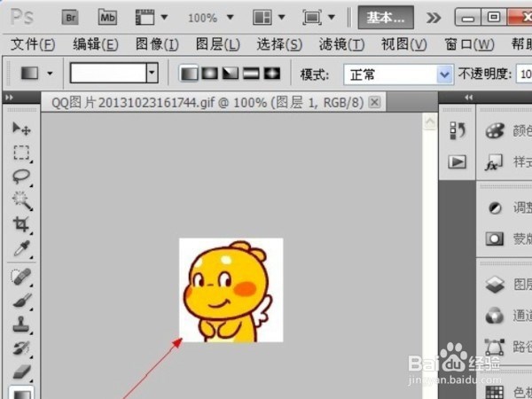Show more workspaces with double chevron

coord(434,18)
